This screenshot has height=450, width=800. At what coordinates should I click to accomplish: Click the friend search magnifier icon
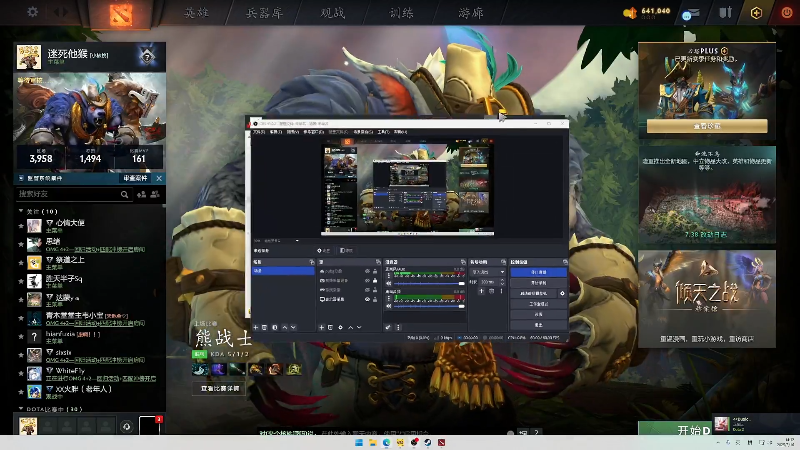(x=124, y=194)
